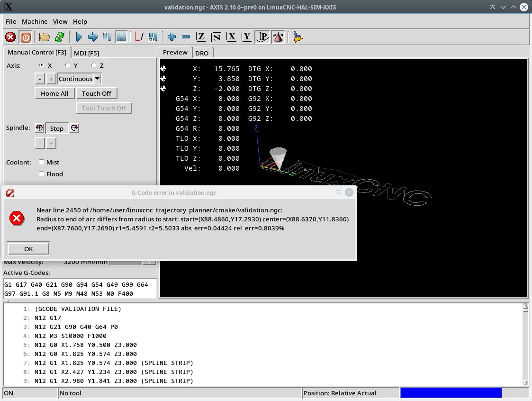Reload the current file
The image size is (532, 401).
[x=60, y=37]
